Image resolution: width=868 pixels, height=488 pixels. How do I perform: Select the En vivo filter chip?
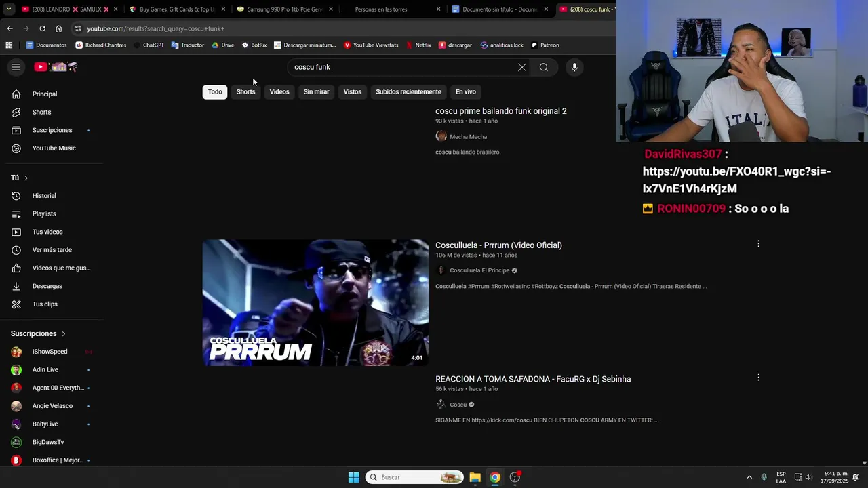pyautogui.click(x=466, y=91)
